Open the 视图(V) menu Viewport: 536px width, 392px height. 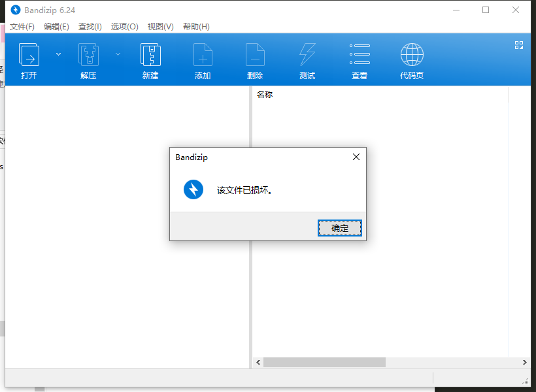(161, 27)
